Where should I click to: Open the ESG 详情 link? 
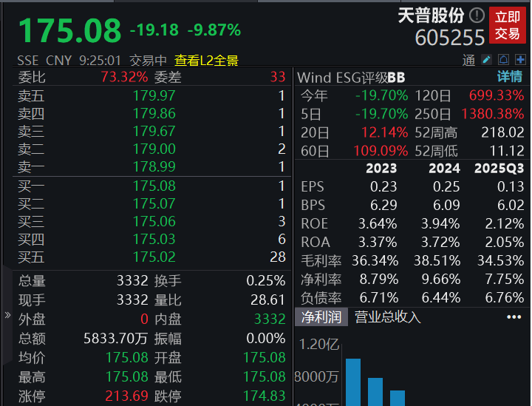[509, 77]
